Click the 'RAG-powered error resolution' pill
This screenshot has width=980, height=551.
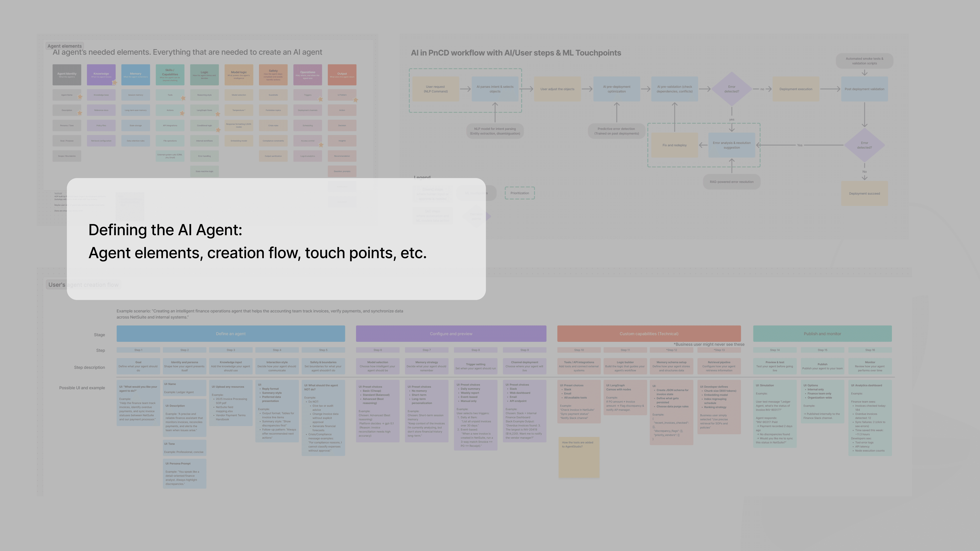[x=731, y=182]
